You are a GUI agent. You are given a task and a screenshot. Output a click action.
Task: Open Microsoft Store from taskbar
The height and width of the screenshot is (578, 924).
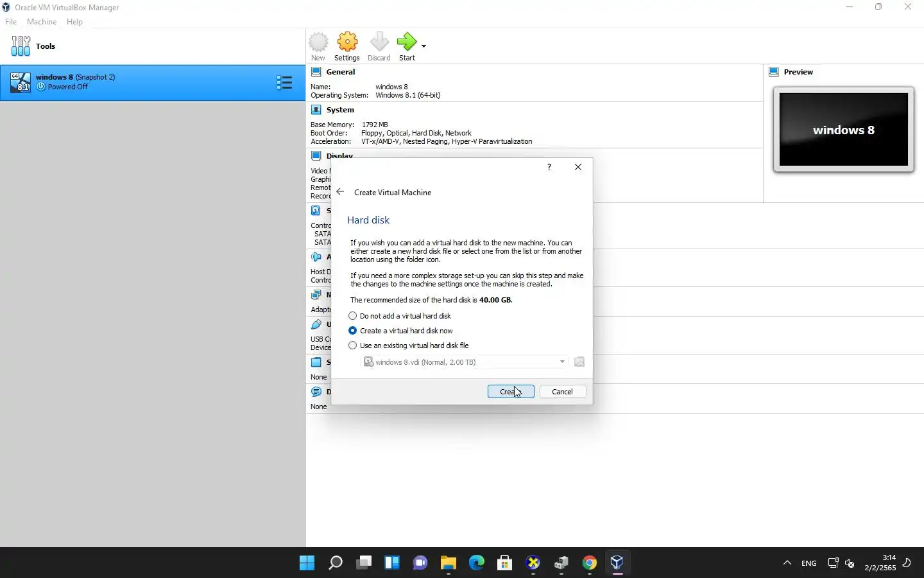pos(505,563)
